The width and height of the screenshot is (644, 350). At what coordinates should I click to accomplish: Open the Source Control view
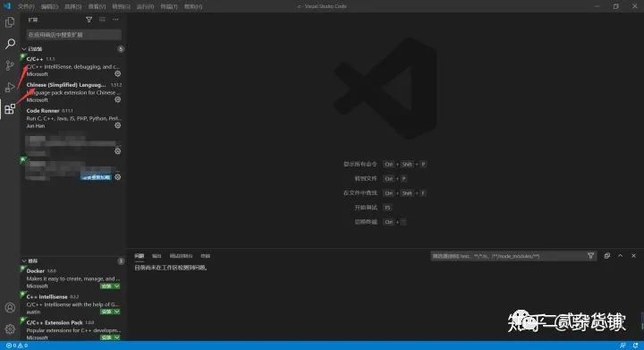[10, 65]
